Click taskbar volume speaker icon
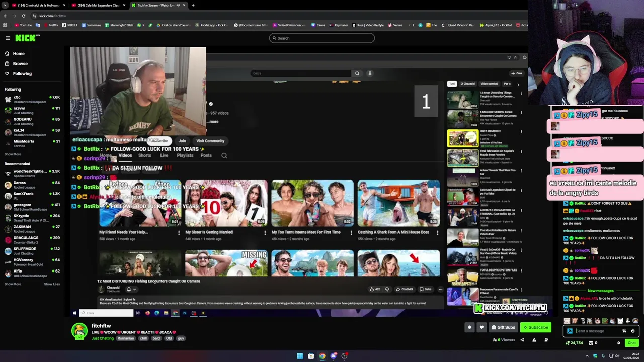The width and height of the screenshot is (644, 362). 617,356
